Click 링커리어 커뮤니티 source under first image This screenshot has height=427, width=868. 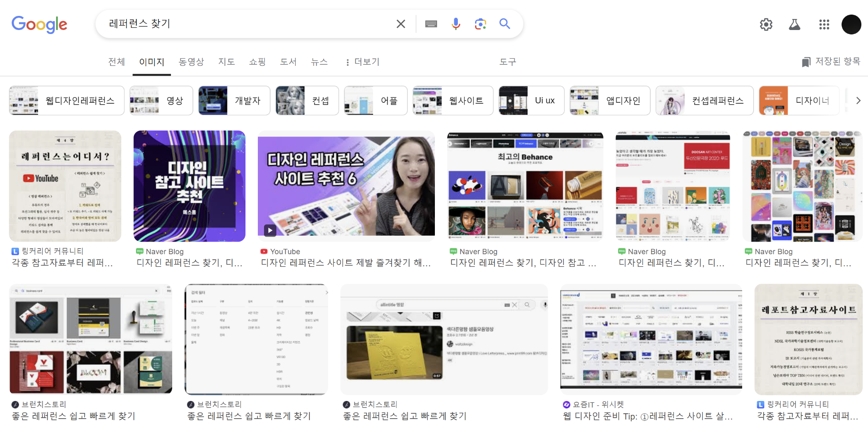[53, 251]
